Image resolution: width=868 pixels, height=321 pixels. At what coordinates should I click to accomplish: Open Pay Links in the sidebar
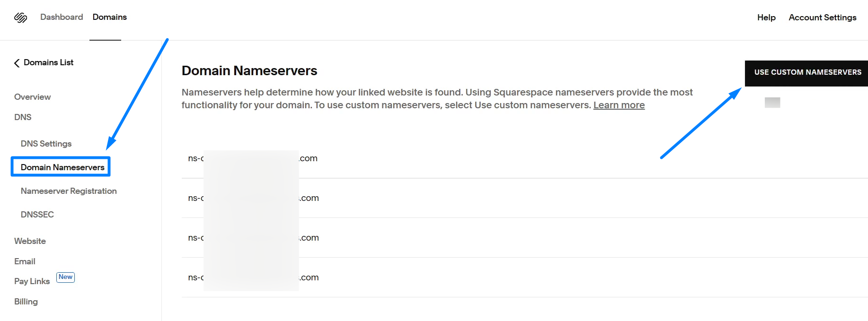[x=32, y=281]
